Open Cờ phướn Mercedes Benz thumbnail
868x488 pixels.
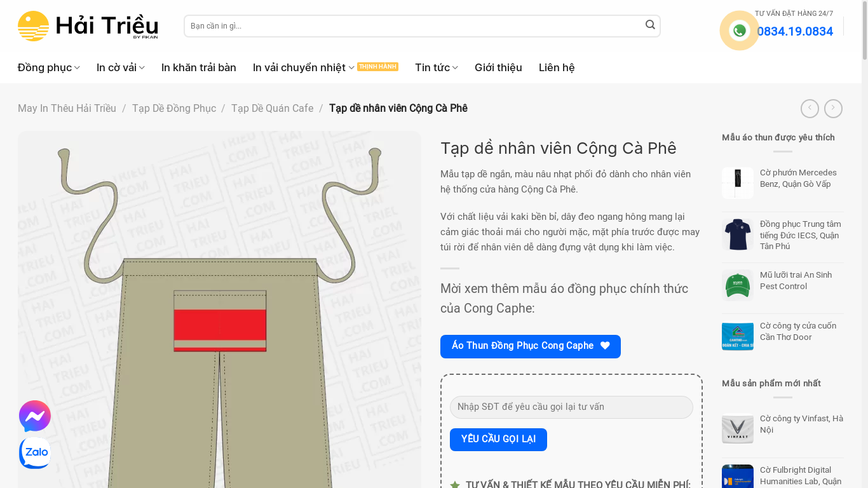click(738, 183)
